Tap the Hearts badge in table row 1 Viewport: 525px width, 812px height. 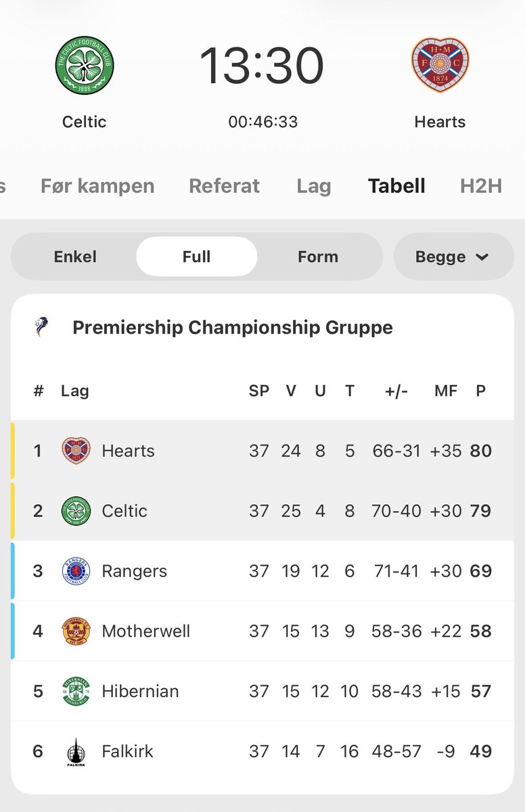click(76, 451)
